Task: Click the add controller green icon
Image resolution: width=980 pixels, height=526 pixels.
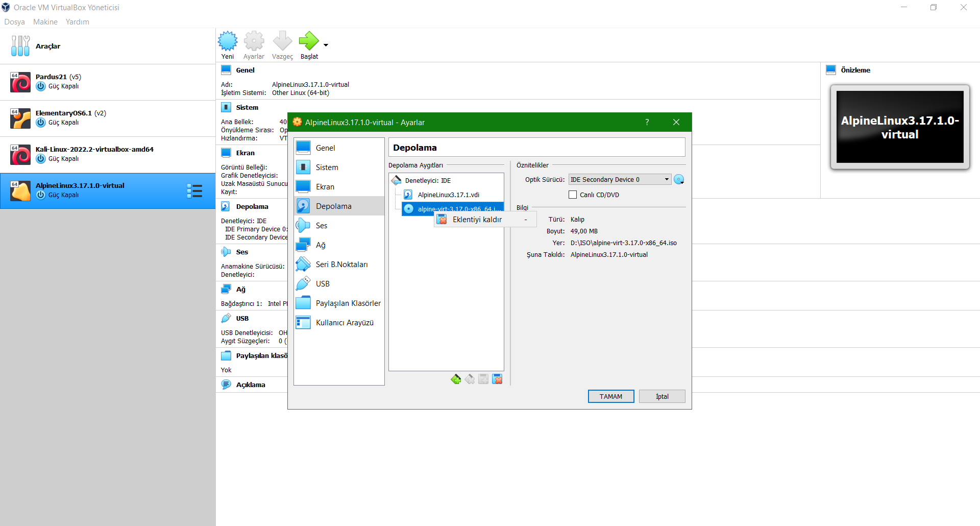Action: pos(456,379)
